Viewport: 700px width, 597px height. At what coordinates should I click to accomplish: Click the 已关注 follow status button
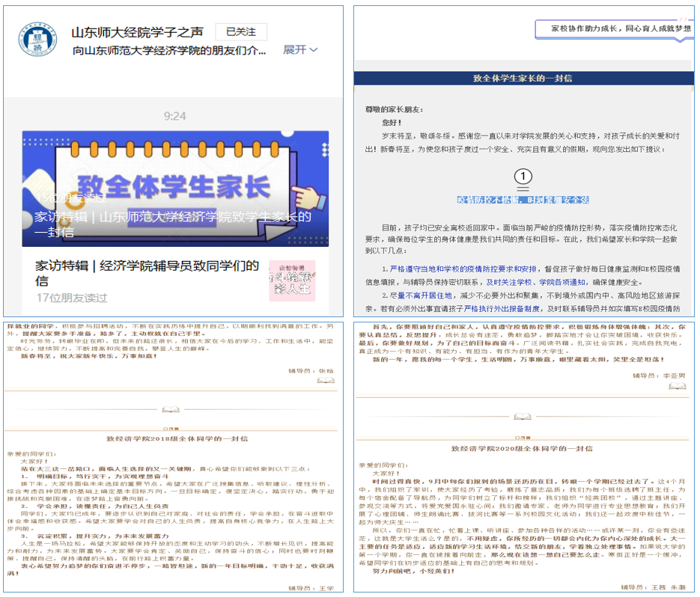pos(241,32)
